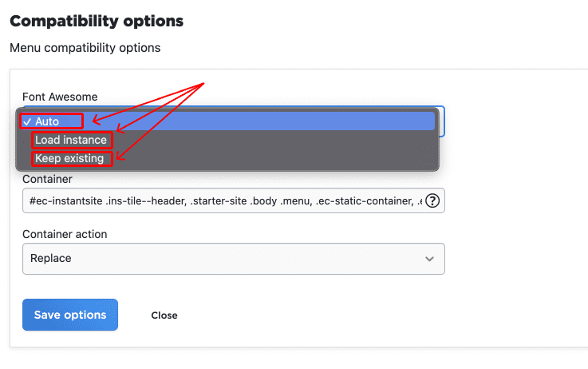
Task: Click the Container field label
Action: coord(47,180)
